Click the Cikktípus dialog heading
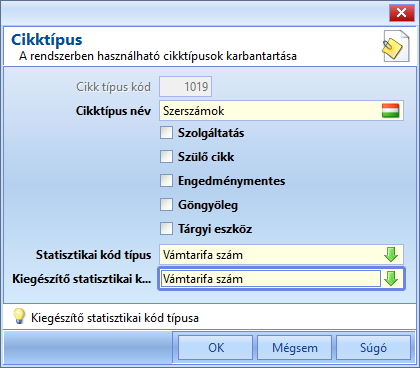 coord(47,40)
